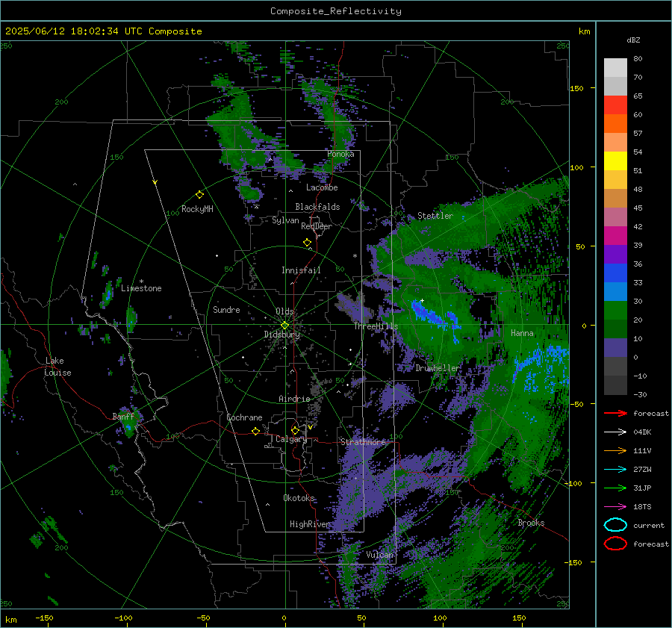This screenshot has height=628, width=672.
Task: Click the -150 tick label on bottom axis
Action: [x=44, y=618]
